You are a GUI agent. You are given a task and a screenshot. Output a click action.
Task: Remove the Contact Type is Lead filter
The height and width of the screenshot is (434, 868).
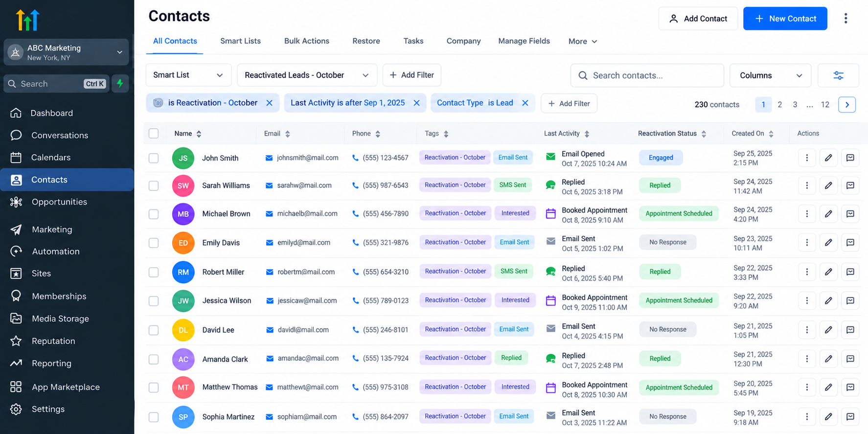(x=525, y=103)
